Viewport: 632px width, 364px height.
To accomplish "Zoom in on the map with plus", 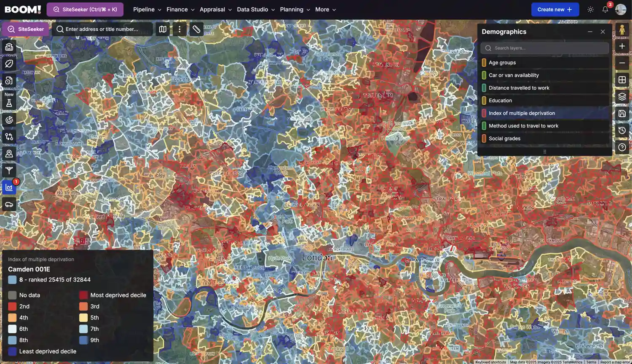I will (622, 46).
